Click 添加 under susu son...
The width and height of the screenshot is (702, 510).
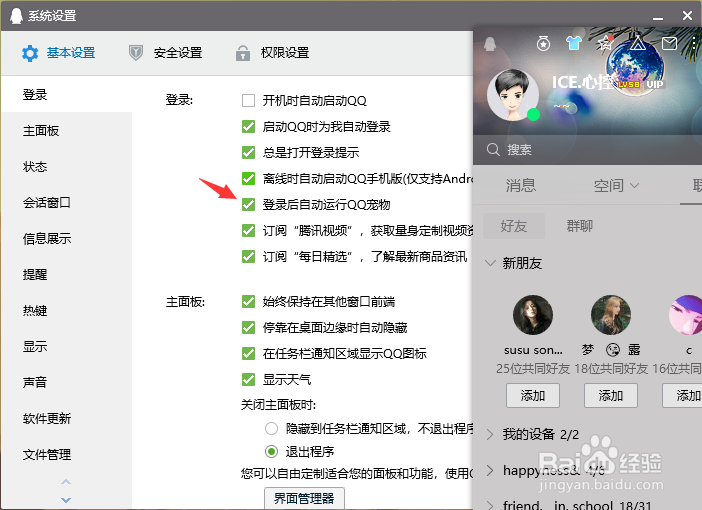coord(533,395)
